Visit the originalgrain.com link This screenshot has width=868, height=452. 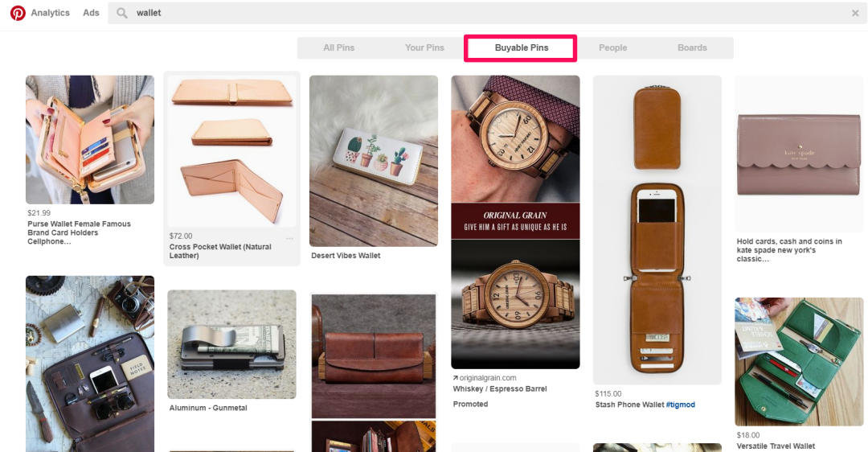pyautogui.click(x=488, y=378)
